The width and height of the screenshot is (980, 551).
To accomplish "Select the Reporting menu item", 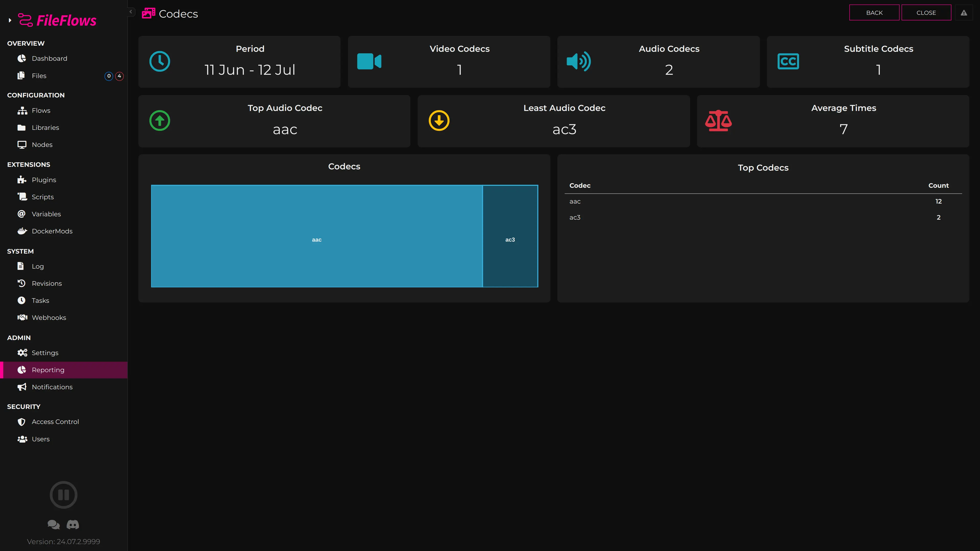I will [x=64, y=370].
